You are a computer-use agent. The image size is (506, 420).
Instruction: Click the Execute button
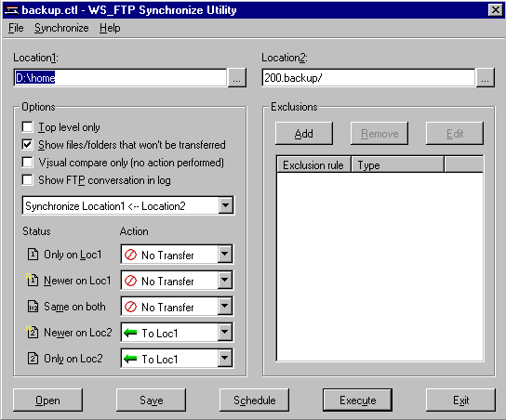(357, 400)
